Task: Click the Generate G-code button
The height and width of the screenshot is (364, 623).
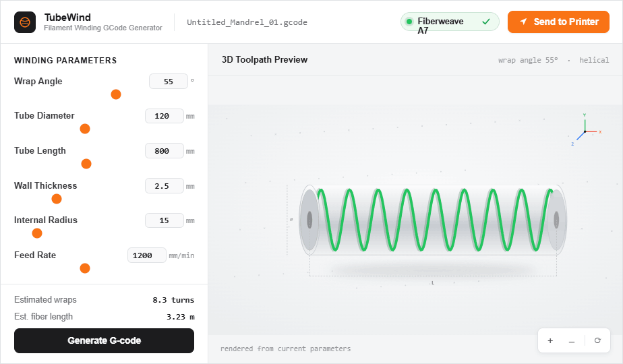Action: coord(104,340)
